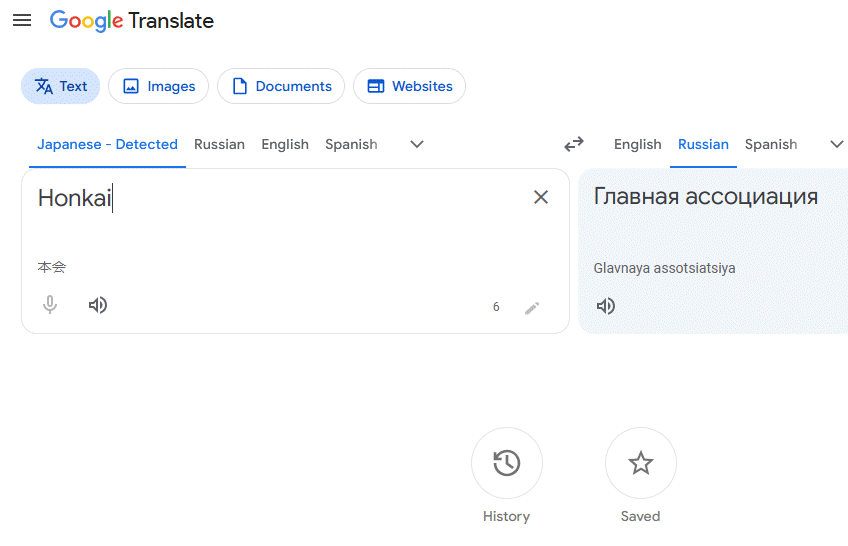Image resolution: width=848 pixels, height=546 pixels.
Task: Open Saved translations
Action: point(640,463)
